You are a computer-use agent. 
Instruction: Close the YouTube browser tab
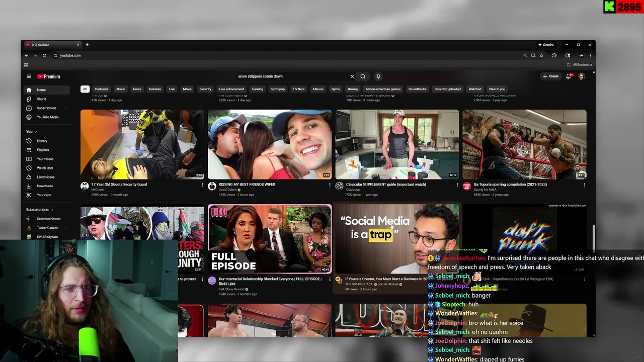(x=78, y=45)
